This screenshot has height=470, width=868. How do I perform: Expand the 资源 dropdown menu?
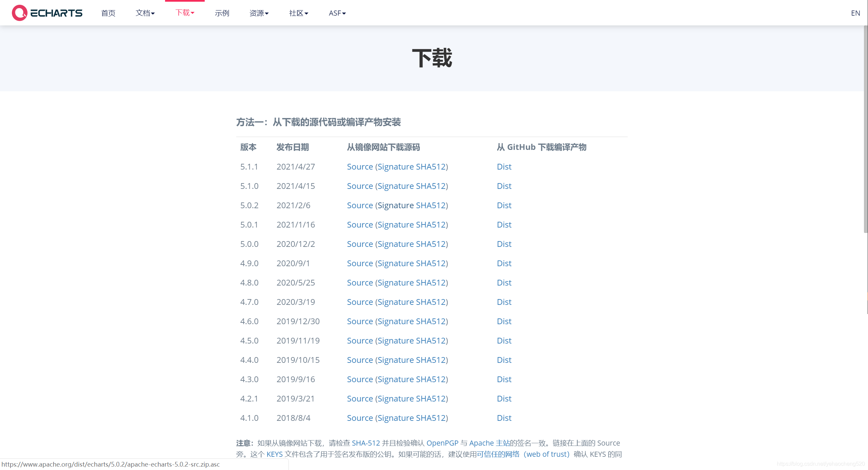click(x=259, y=13)
